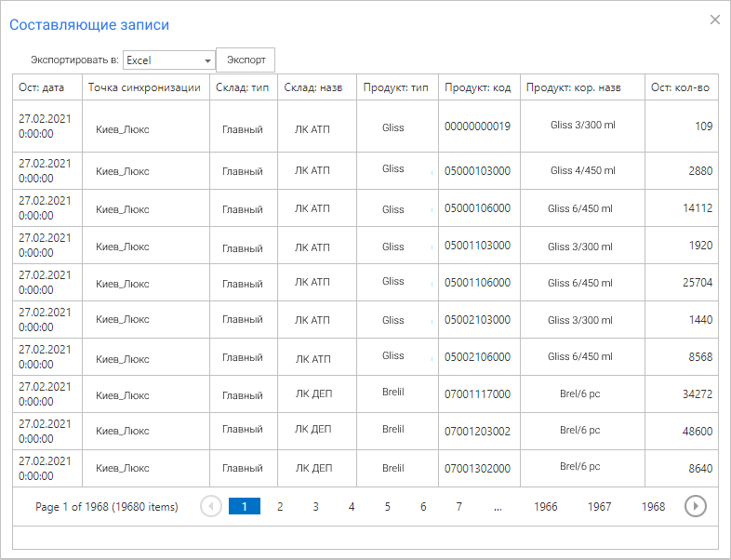Screen dimensions: 731x560
Task: Sort by Ост: дата column header
Action: [x=47, y=87]
